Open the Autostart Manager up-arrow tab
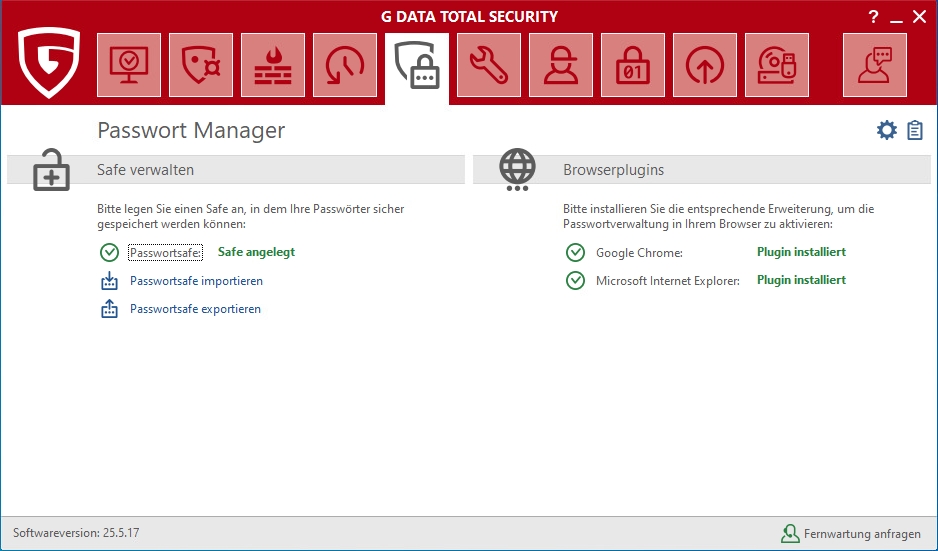Viewport: 938px width, 551px height. 705,65
